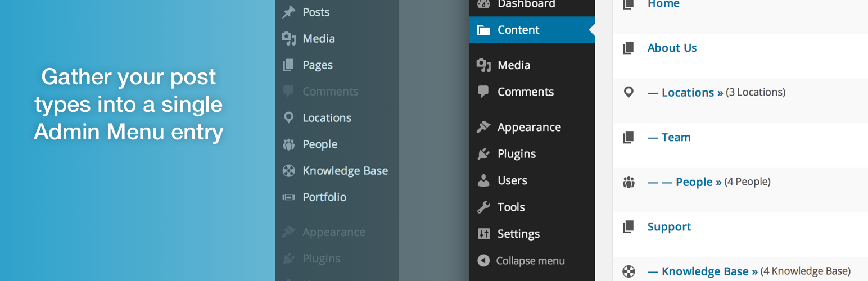This screenshot has height=281, width=868.
Task: Click the Dashboard gauge icon in dark menu
Action: (x=483, y=3)
